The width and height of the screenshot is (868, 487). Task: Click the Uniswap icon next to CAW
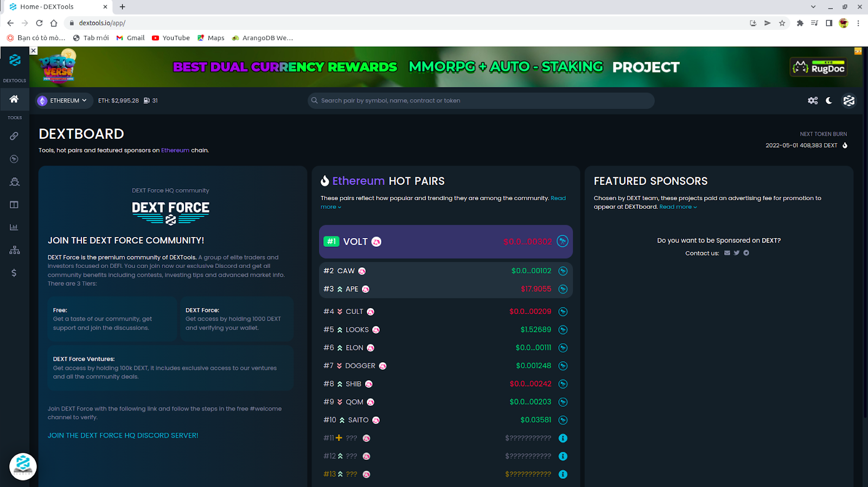click(x=362, y=271)
